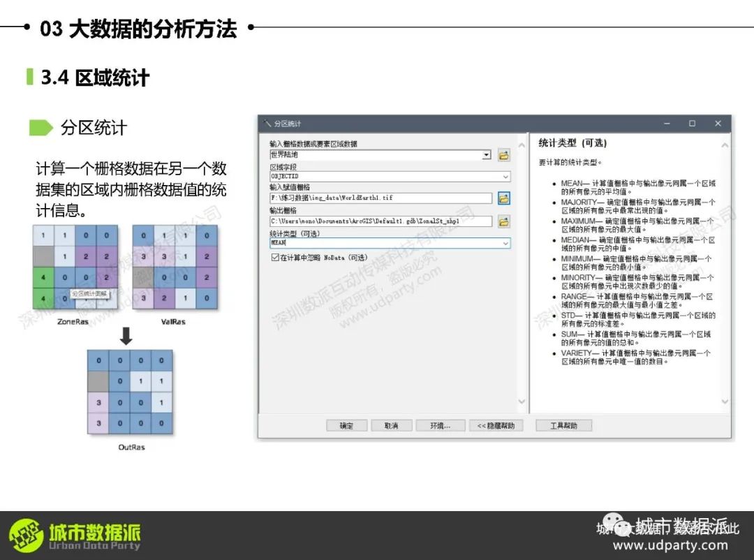Click the MINIMUM description in help pane
The image size is (754, 560).
coord(637,263)
